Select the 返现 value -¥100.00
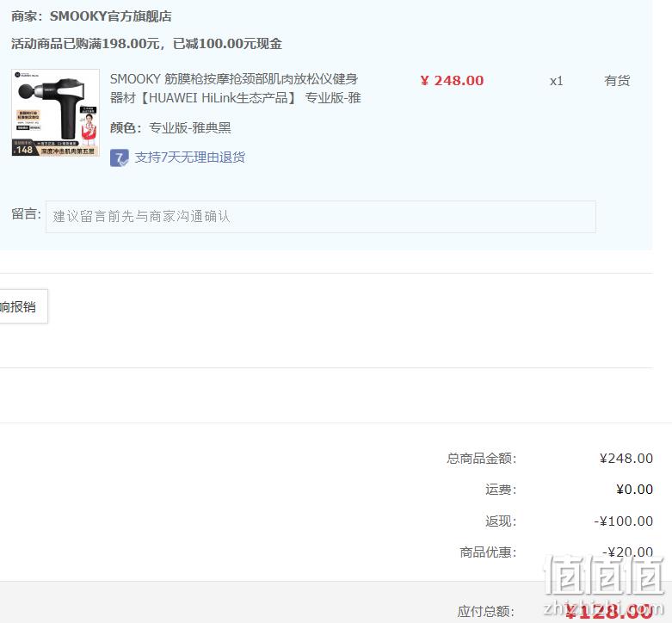Image resolution: width=672 pixels, height=623 pixels. click(x=624, y=521)
